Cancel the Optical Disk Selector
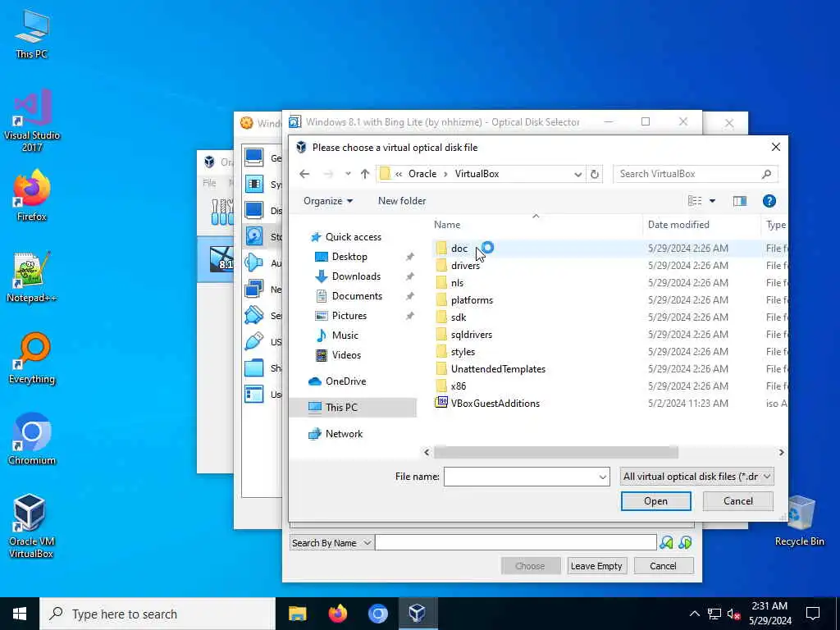 663,566
